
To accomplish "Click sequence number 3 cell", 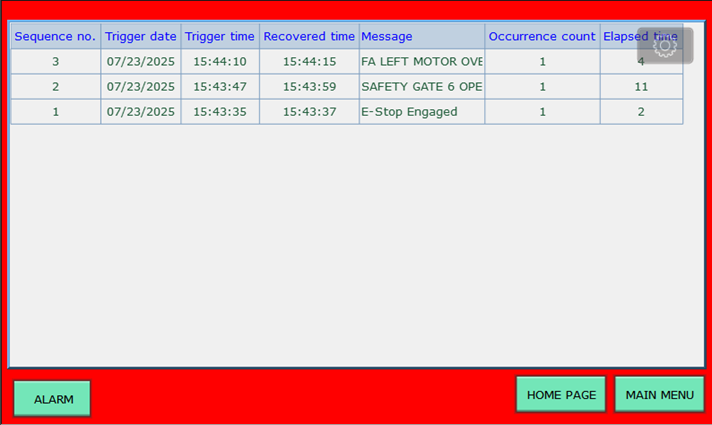I will tap(55, 61).
